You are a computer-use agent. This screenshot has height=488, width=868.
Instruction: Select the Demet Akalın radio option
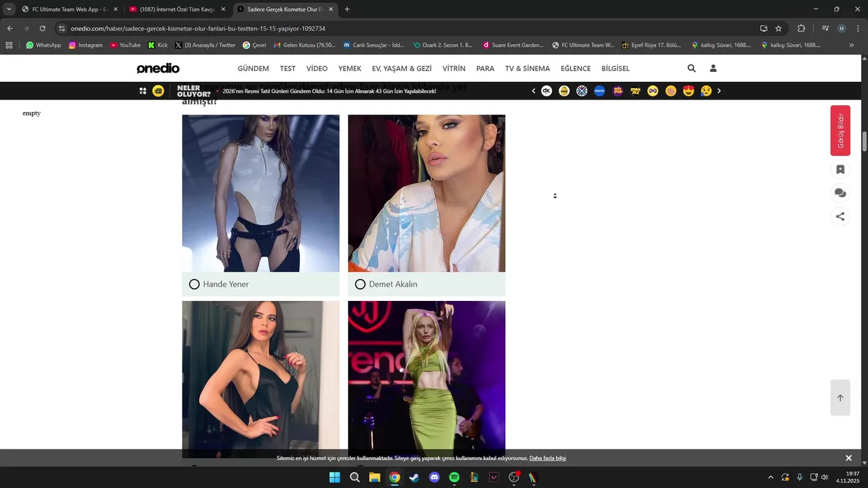tap(360, 284)
